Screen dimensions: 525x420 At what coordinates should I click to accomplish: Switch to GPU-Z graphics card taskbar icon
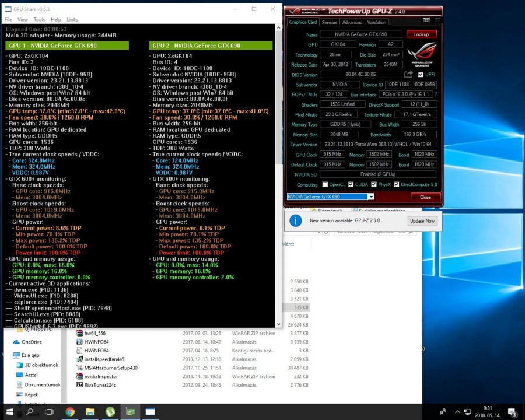click(x=130, y=412)
